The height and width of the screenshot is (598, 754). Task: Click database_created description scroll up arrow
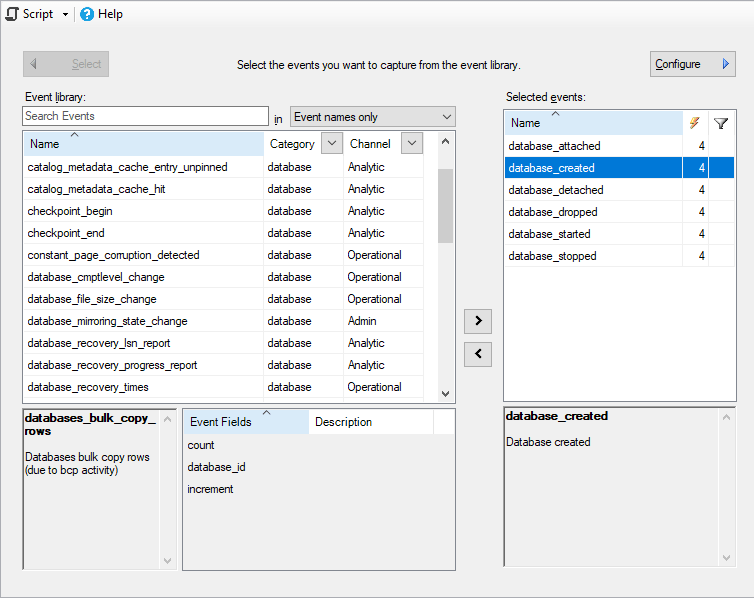point(727,417)
